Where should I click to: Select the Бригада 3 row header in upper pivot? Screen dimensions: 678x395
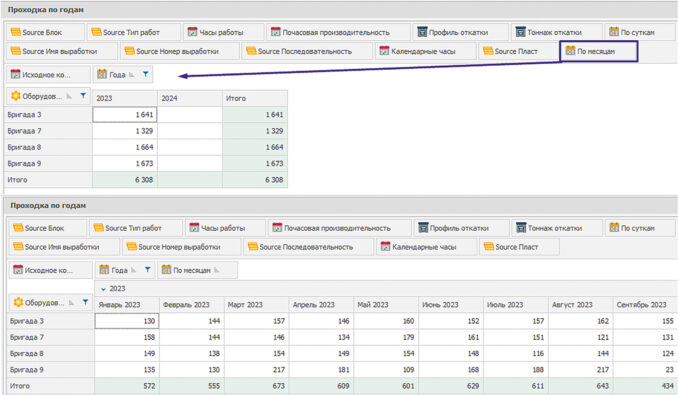coord(48,115)
